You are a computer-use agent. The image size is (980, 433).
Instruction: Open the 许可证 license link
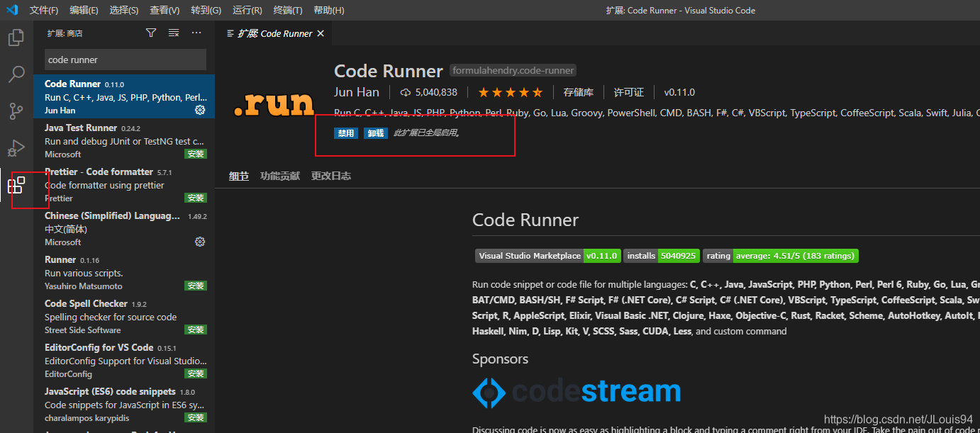click(x=629, y=92)
